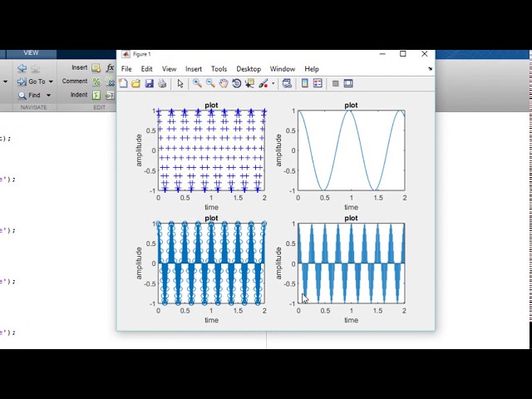Activate the Zoom In magnifier tool
This screenshot has width=532, height=399.
pyautogui.click(x=197, y=83)
